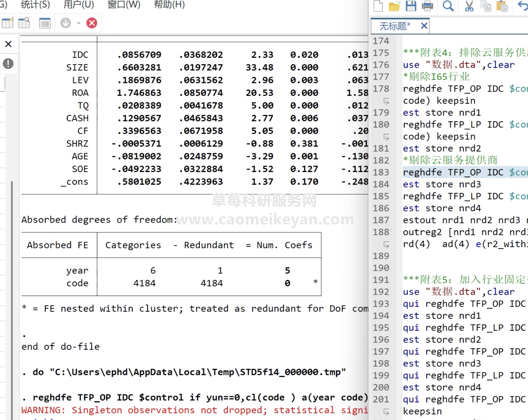
Task: Save the do-file with floppy icon
Action: point(411,6)
